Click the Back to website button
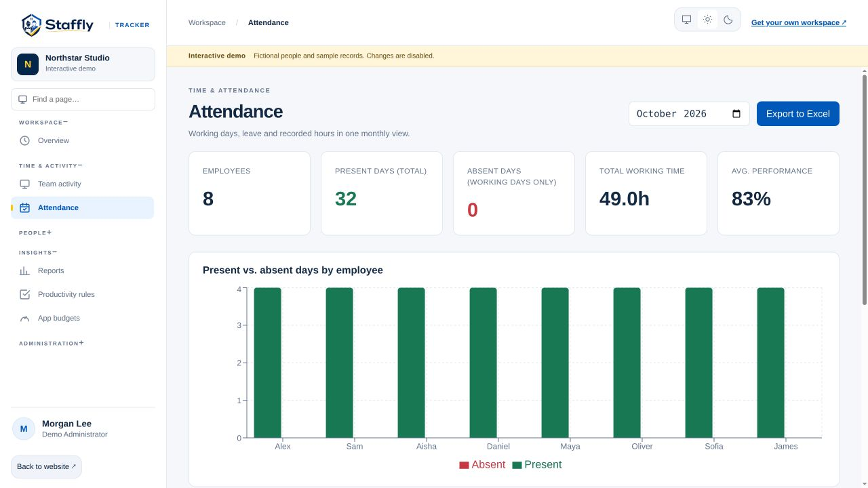This screenshot has height=488, width=868. tap(46, 466)
